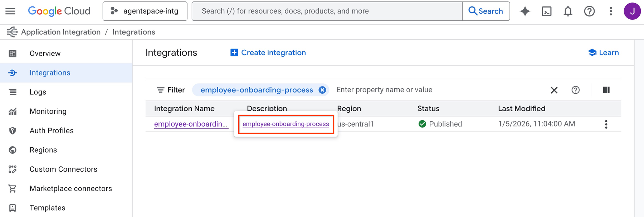Go to Google Cloud home logo

59,11
